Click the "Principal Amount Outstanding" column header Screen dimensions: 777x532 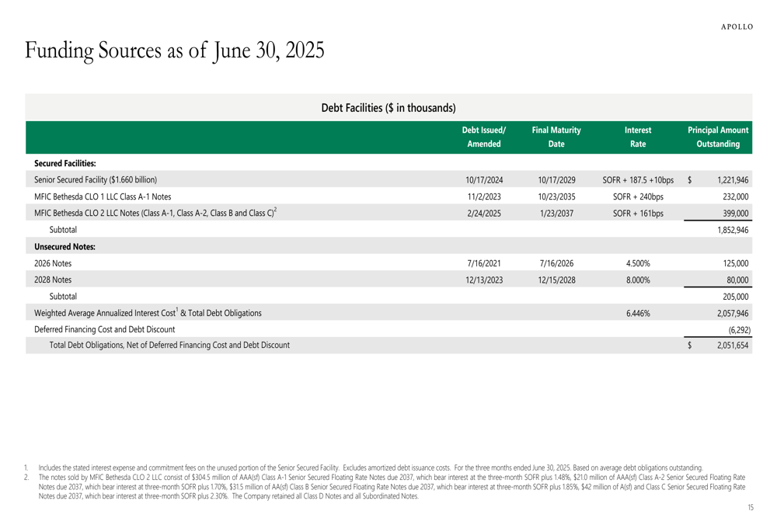point(718,137)
